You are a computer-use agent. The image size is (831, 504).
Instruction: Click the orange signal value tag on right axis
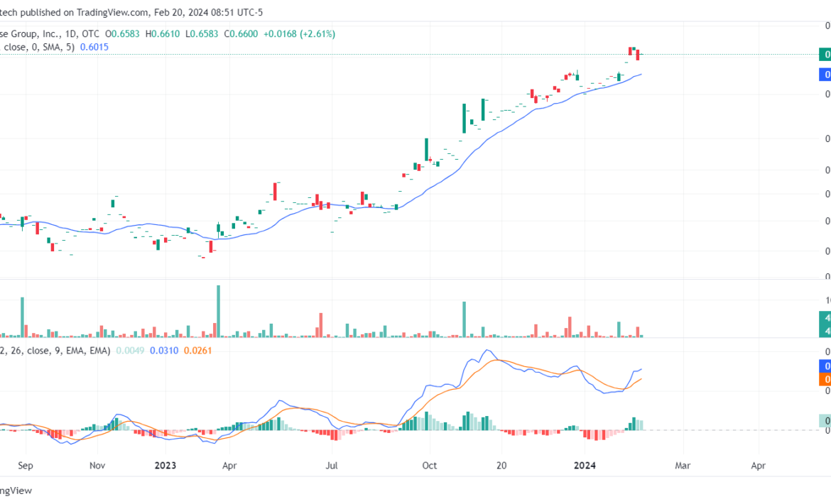pos(825,380)
